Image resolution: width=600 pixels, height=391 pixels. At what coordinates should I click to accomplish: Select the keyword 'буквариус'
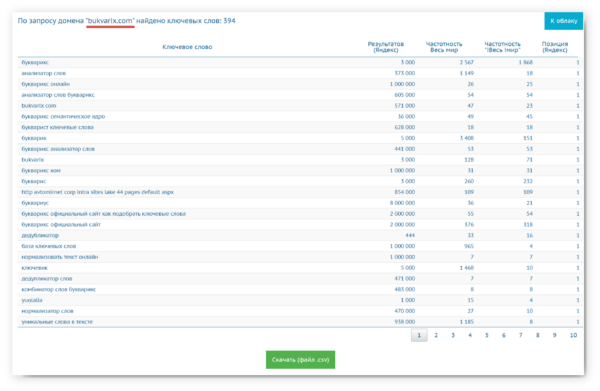coord(35,203)
